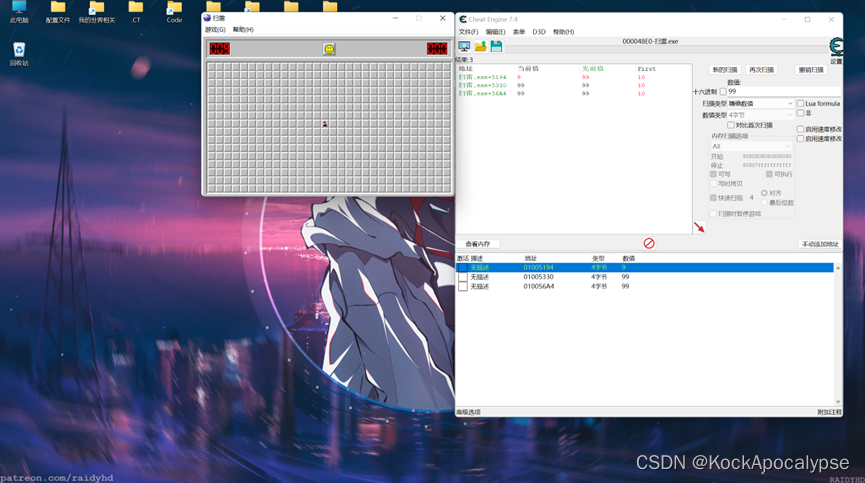The image size is (865, 483).
Task: Toggle the 十六进制 hex checkbox
Action: point(723,92)
